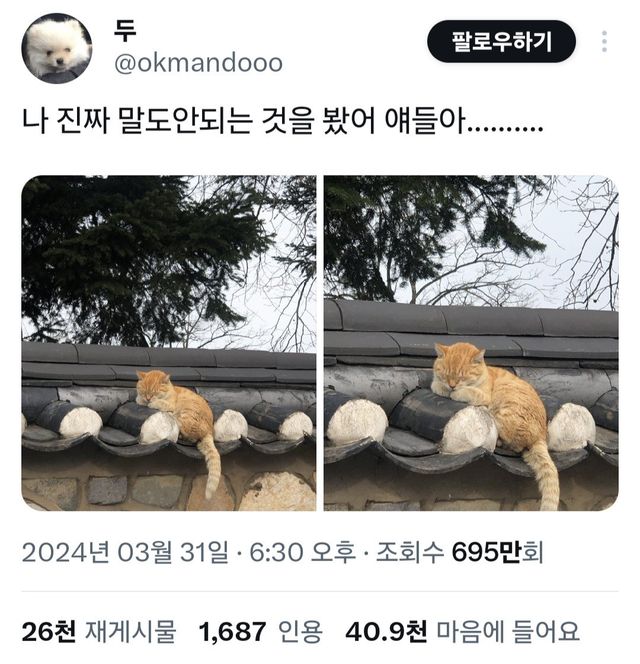The image size is (640, 664).
Task: Open the right close-up cat photo
Action: coord(471,343)
